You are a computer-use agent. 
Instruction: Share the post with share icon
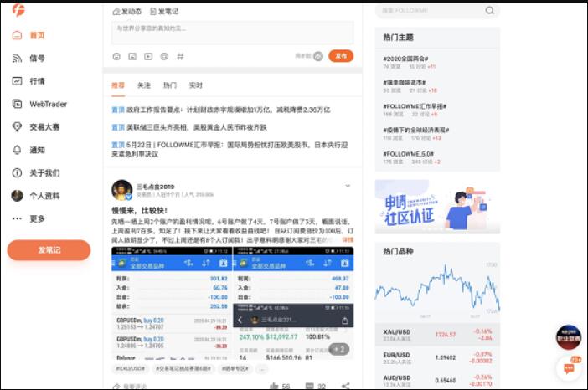346,386
